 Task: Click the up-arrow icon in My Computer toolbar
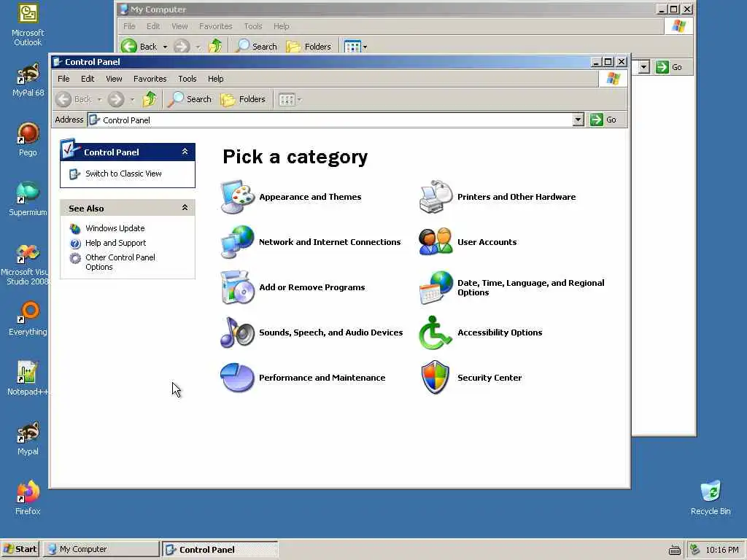click(x=215, y=46)
